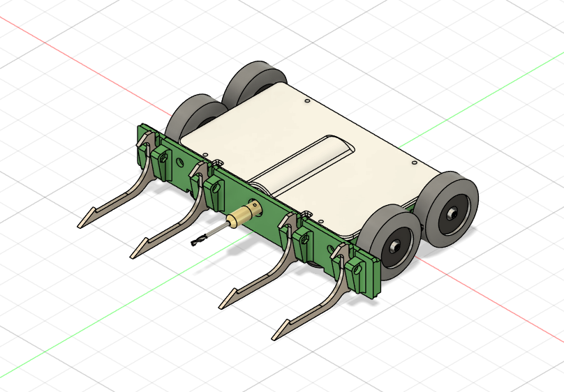The height and width of the screenshot is (392, 564).
Task: Click the small drill bit tip
Action: (195, 242)
